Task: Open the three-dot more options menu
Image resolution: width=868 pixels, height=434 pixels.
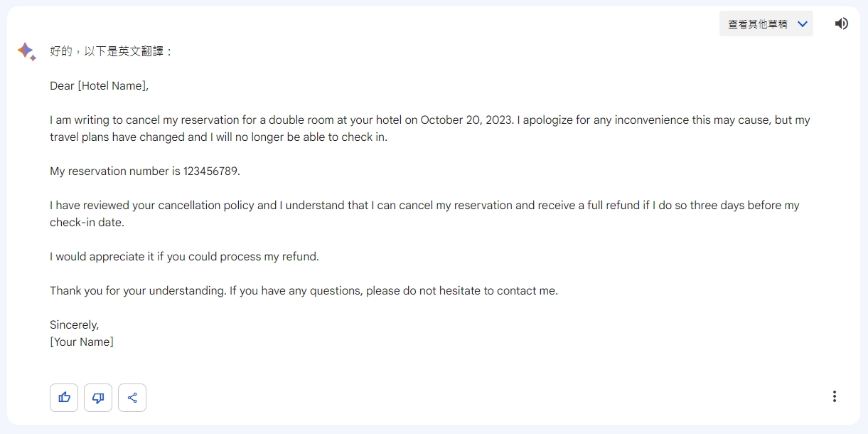Action: coord(835,396)
